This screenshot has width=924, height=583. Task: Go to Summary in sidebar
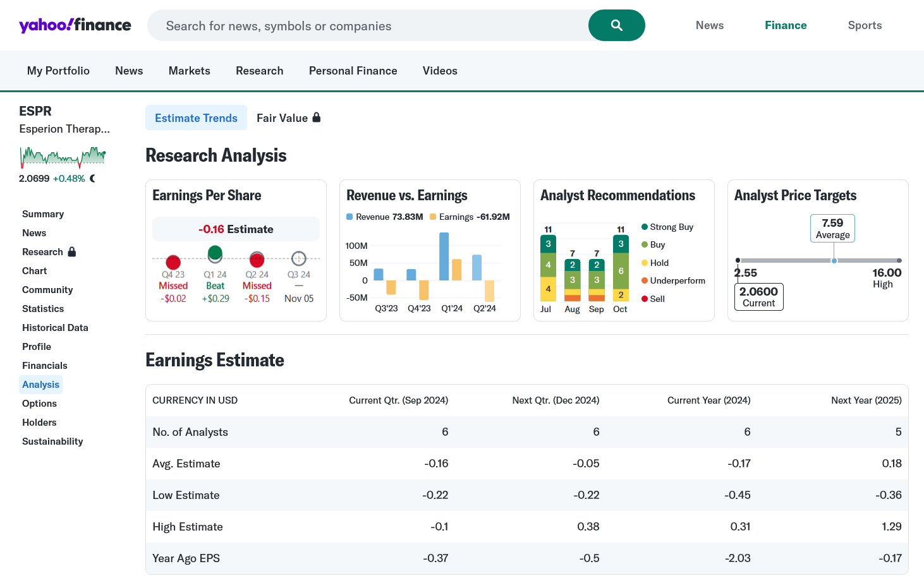coord(43,214)
